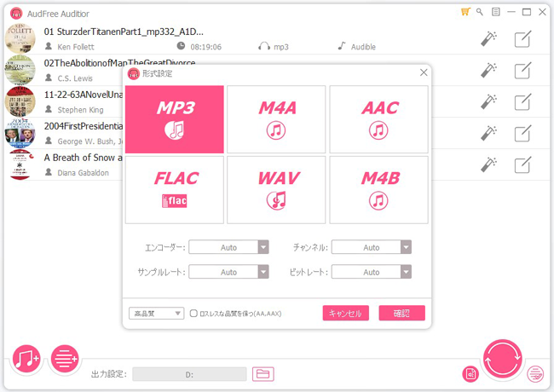
Task: Select the FLAC format tile
Action: pos(175,190)
